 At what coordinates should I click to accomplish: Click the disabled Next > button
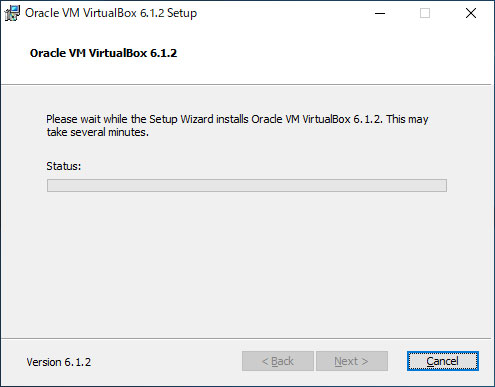click(x=352, y=361)
